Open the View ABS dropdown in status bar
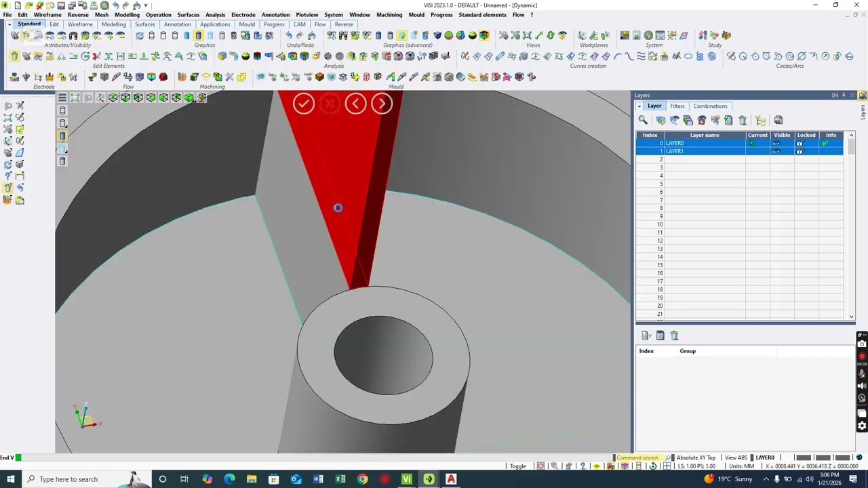This screenshot has width=868, height=488. pyautogui.click(x=736, y=457)
